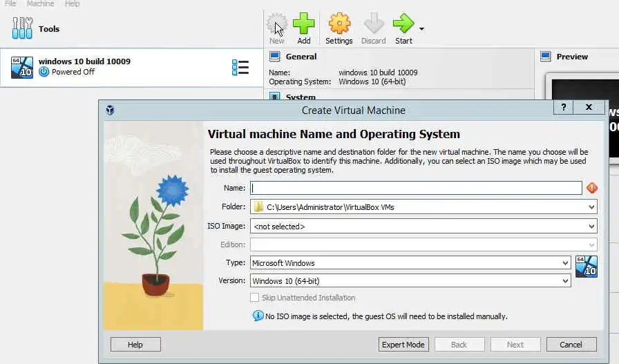Click the Preview panel icon
Screen dimensions: 619x364
coord(546,57)
